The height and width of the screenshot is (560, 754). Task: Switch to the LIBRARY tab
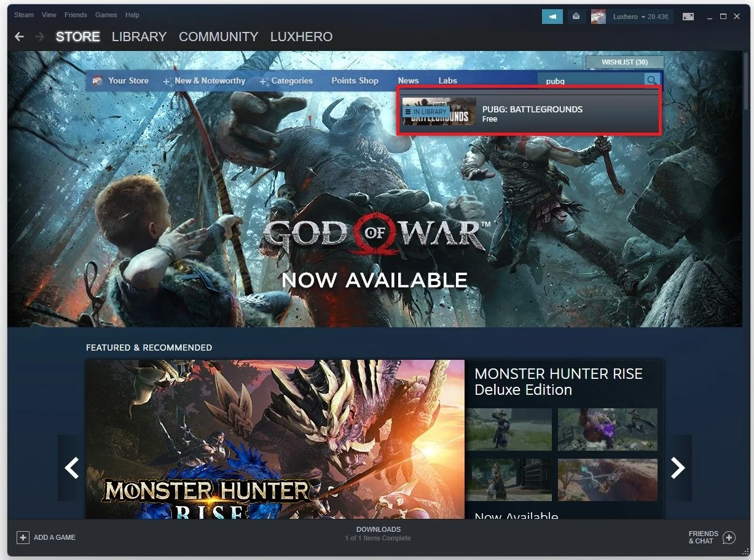139,37
